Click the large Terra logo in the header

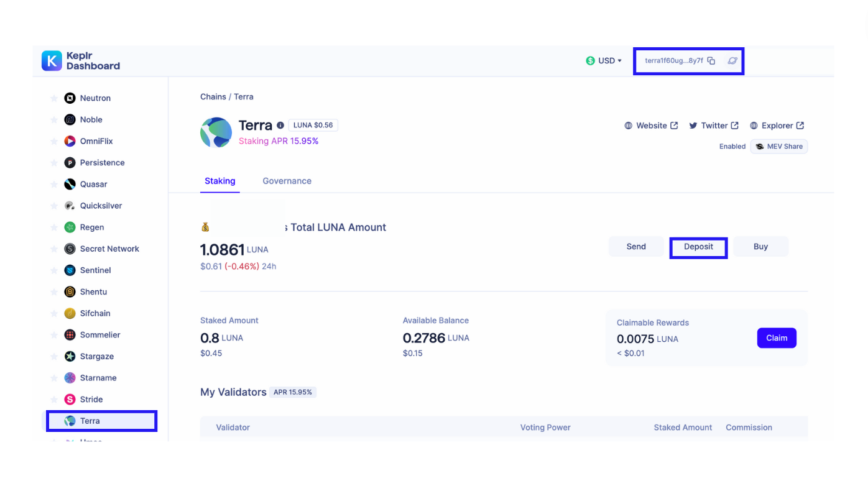click(x=216, y=132)
